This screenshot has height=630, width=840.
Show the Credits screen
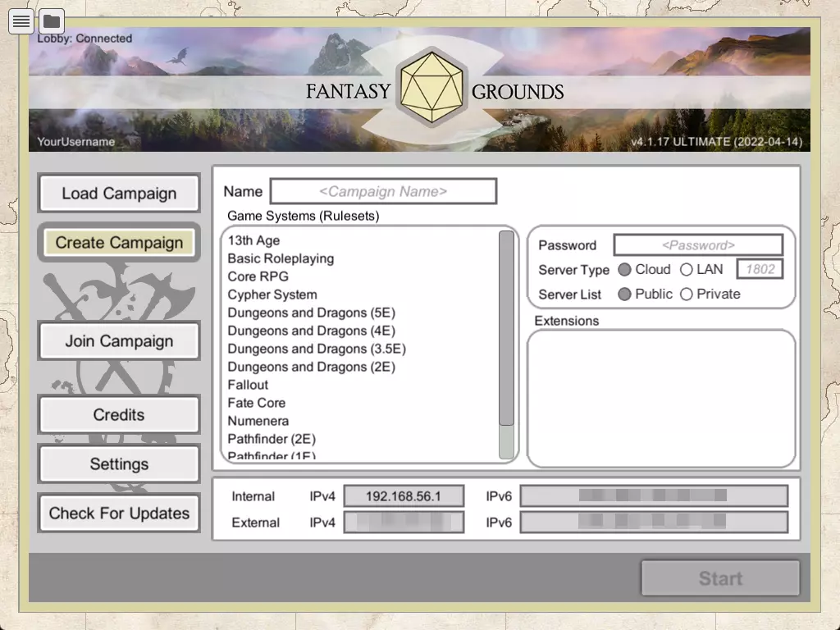click(x=119, y=414)
